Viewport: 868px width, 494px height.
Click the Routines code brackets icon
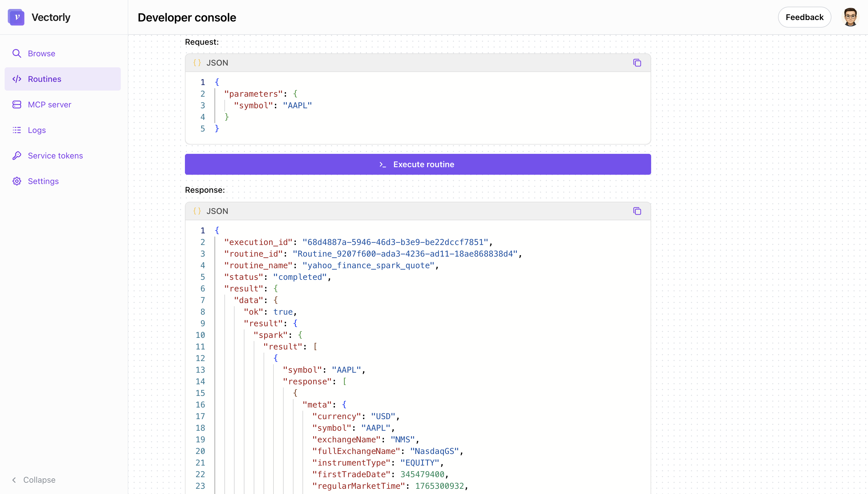pyautogui.click(x=17, y=79)
